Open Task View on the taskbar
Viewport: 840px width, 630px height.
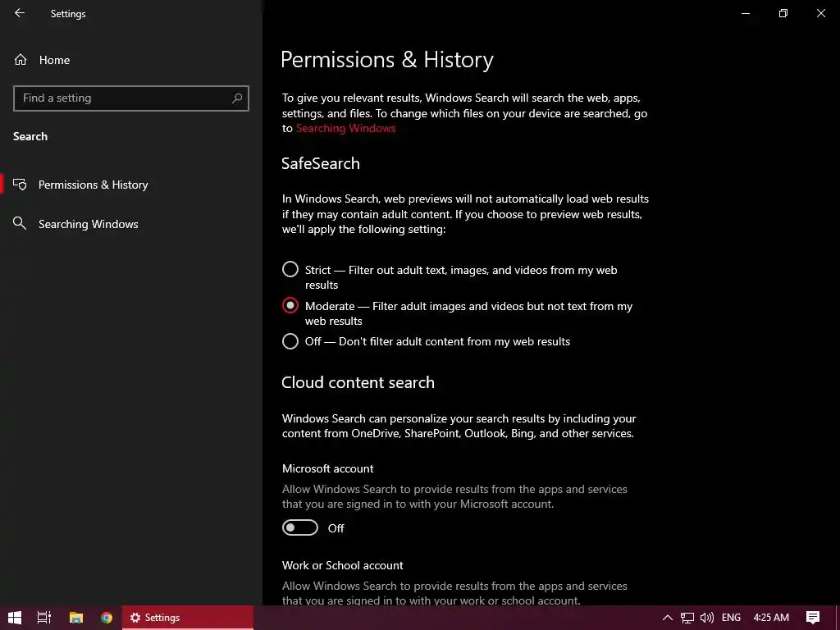click(44, 618)
